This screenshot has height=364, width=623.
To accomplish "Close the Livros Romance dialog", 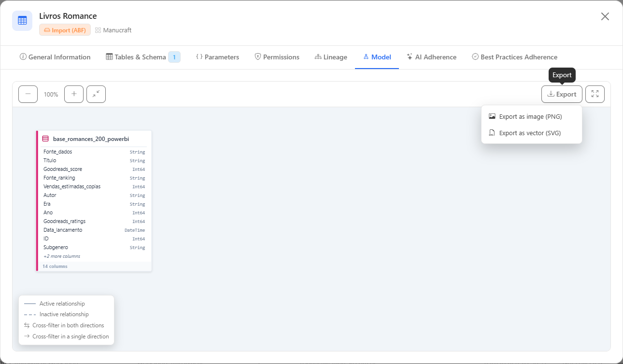I will tap(605, 16).
